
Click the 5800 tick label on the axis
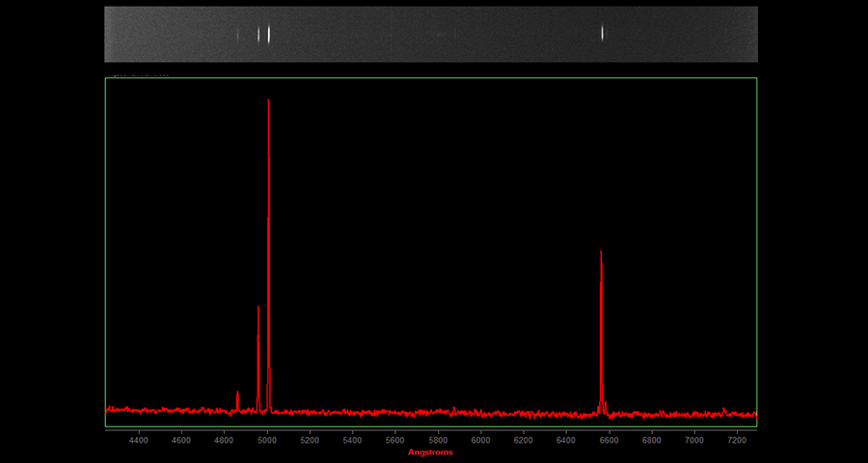point(438,440)
